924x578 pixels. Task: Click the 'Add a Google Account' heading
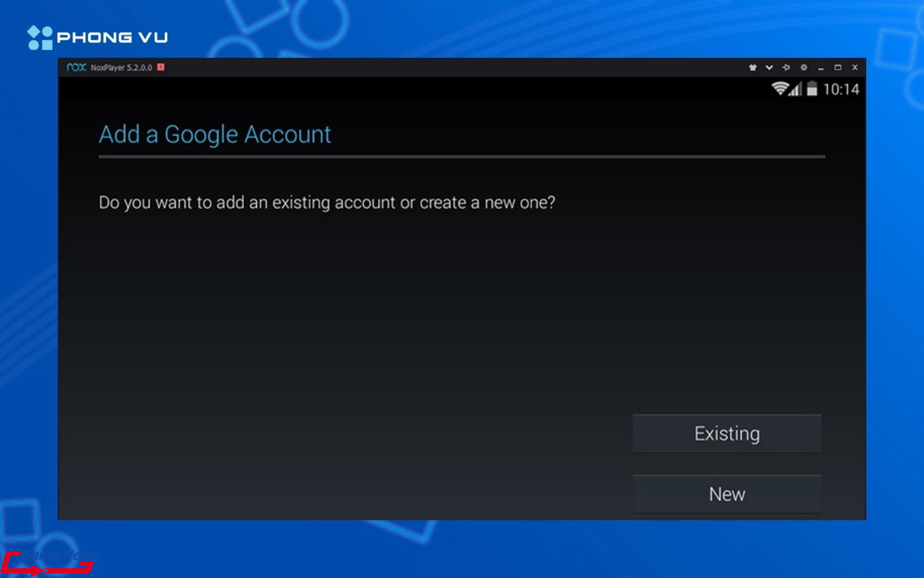click(215, 135)
